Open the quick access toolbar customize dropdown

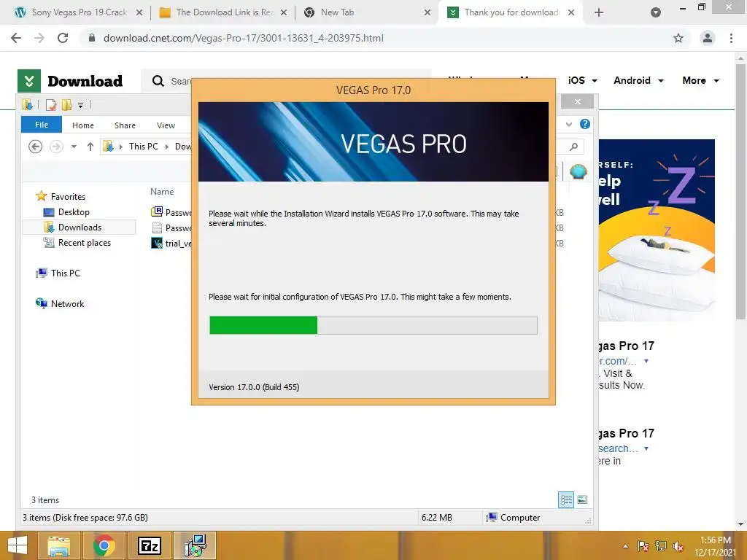tap(80, 105)
